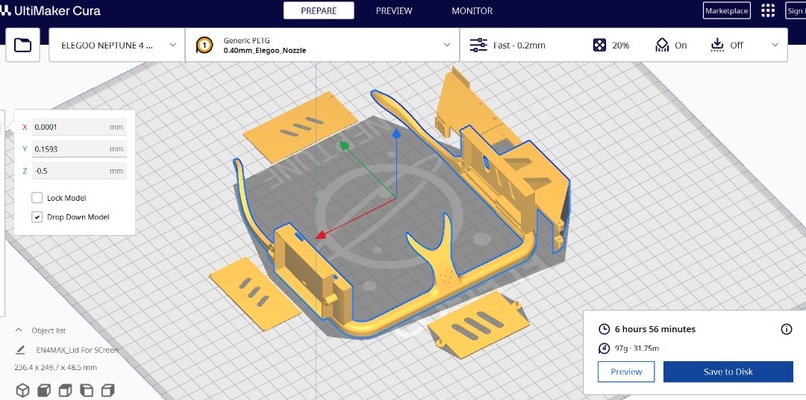Click the Fast - 0.2mm profile text
Image resolution: width=806 pixels, height=400 pixels.
coord(519,45)
